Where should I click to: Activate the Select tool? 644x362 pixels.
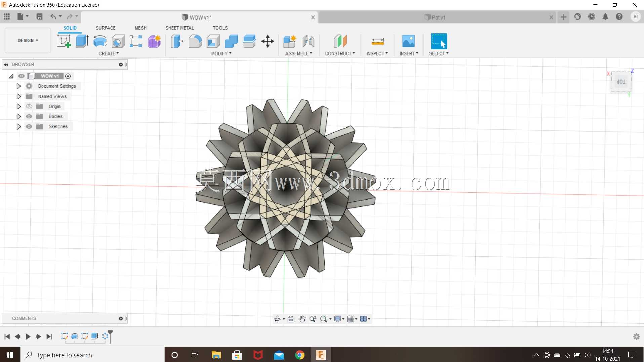point(439,41)
